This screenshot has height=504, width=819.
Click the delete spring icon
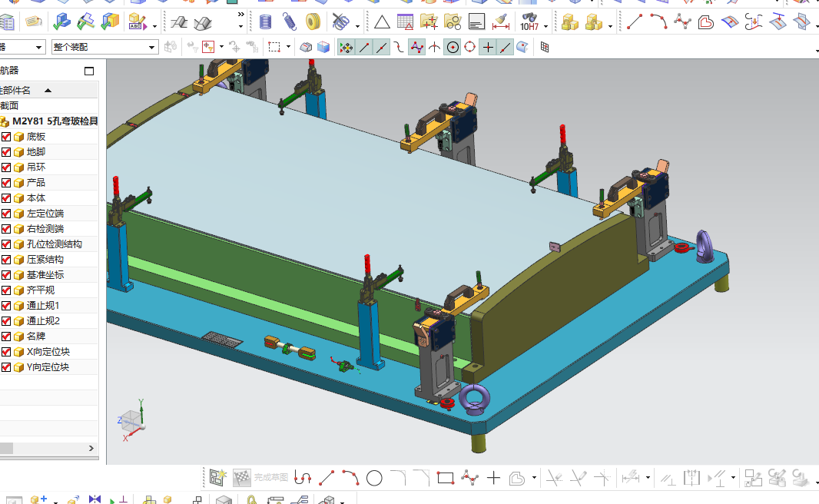pos(341,22)
